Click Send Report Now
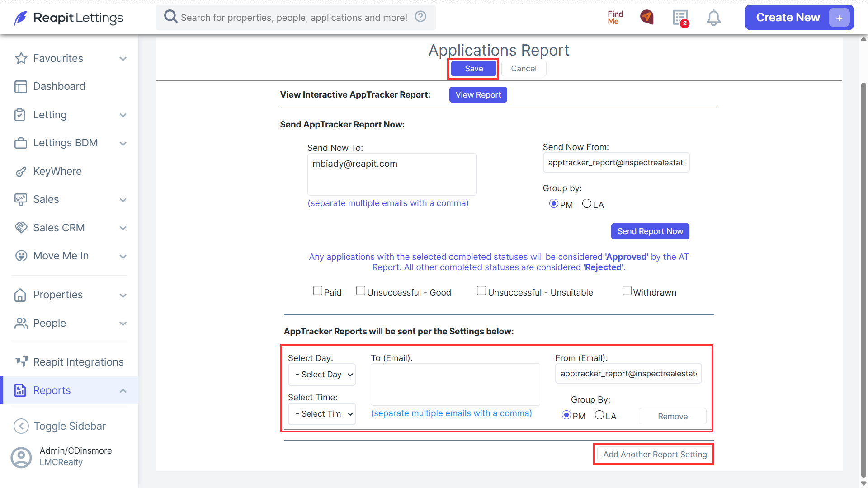The height and width of the screenshot is (488, 868). coord(650,231)
